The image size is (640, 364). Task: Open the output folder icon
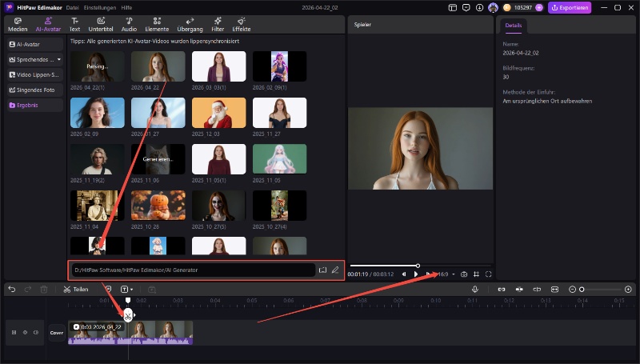point(322,270)
